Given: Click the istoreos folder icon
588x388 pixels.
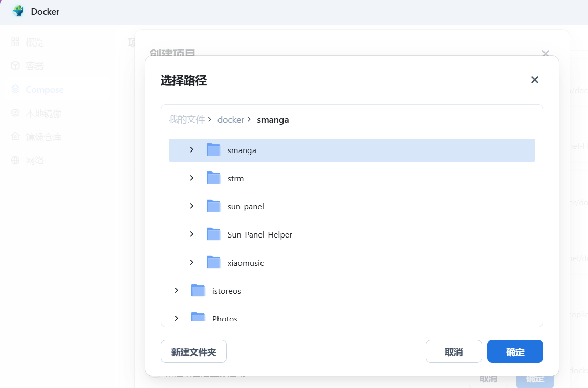Looking at the screenshot, I should point(198,291).
